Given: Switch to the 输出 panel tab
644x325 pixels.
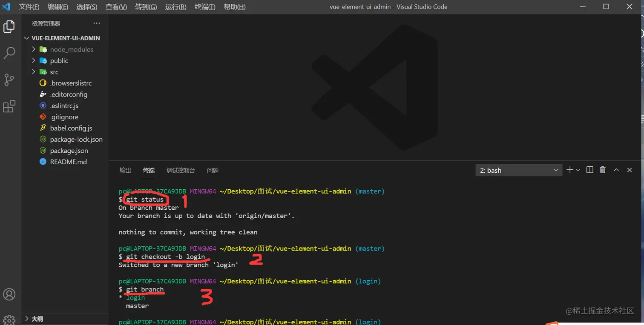Looking at the screenshot, I should tap(125, 170).
